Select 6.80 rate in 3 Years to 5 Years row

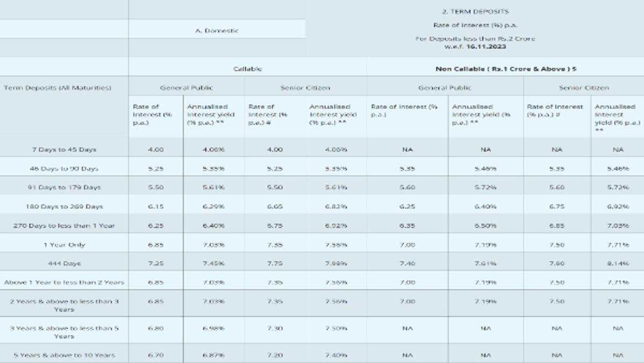156,329
